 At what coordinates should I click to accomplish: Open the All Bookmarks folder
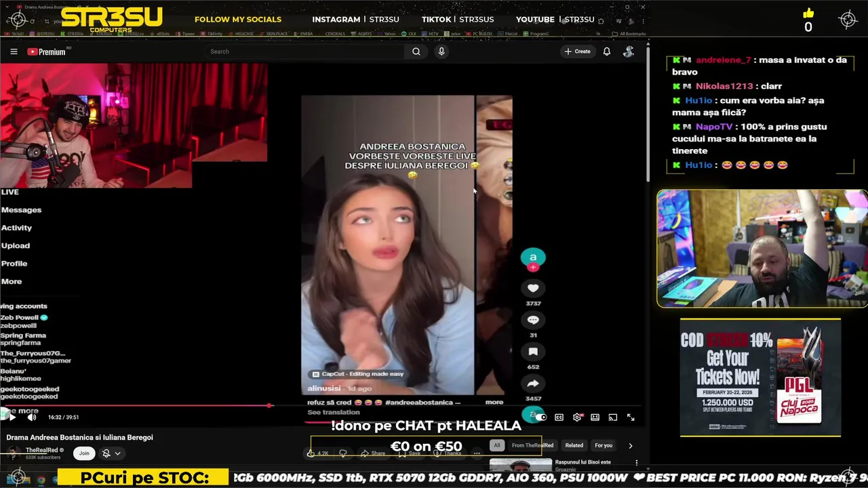tap(629, 33)
